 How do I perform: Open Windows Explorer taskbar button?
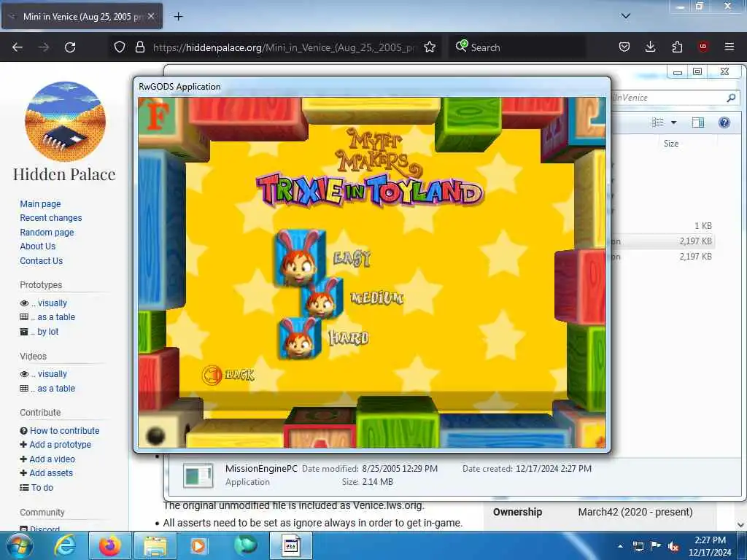coord(155,545)
